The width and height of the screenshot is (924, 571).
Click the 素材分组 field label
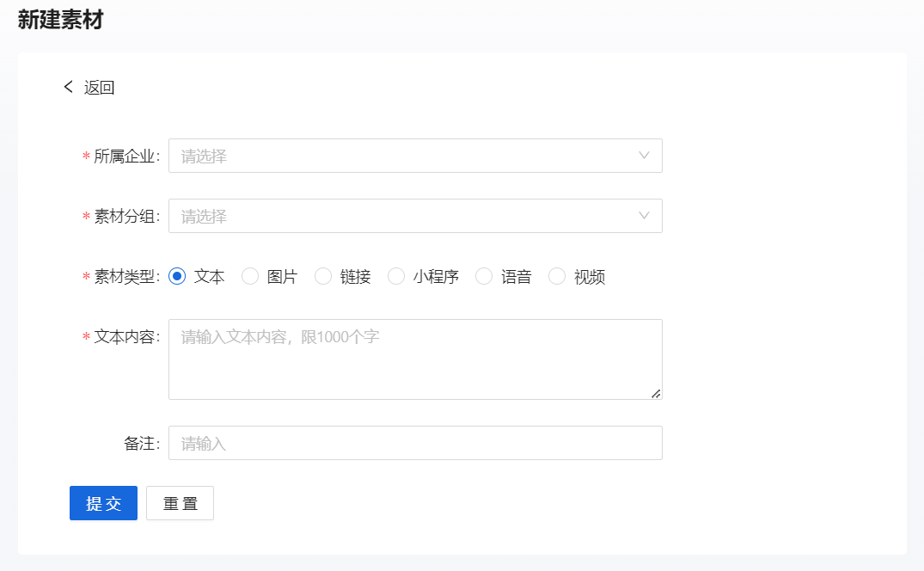126,216
